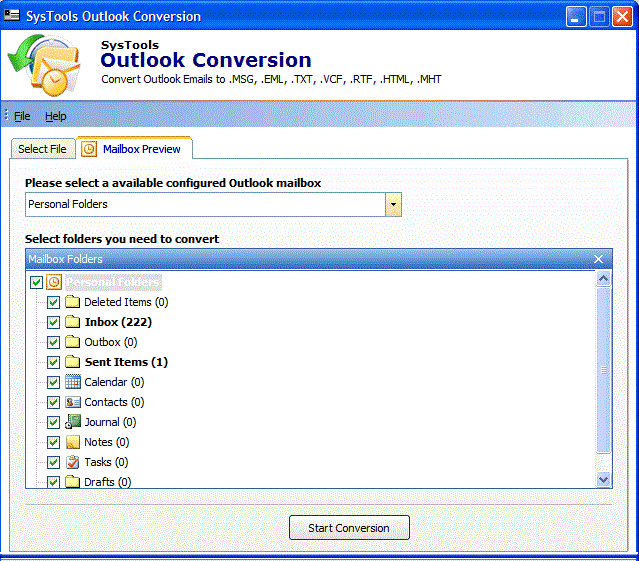Select the Notes (0) label
The height and width of the screenshot is (561, 639).
coord(106,442)
